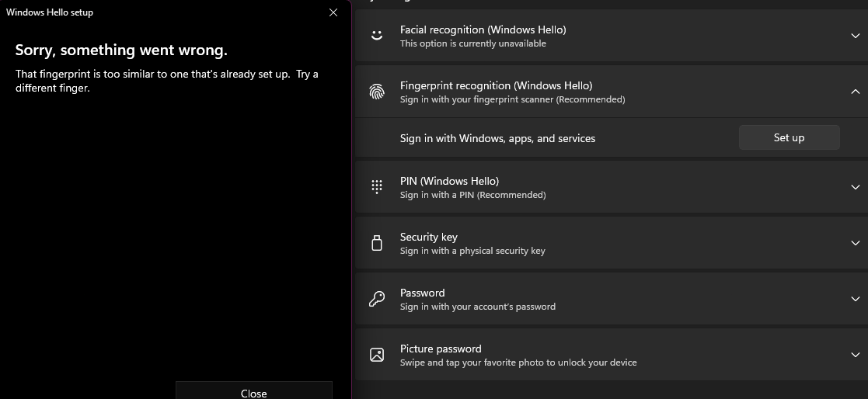
Task: Click the Close button in error dialog
Action: tap(254, 392)
